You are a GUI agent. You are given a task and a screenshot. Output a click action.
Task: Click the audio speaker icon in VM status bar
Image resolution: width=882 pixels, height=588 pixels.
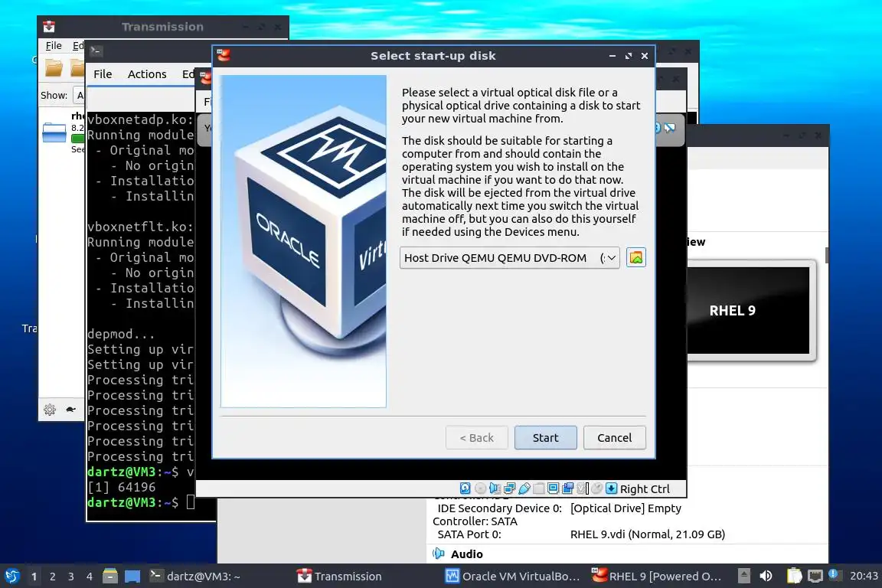tap(495, 488)
